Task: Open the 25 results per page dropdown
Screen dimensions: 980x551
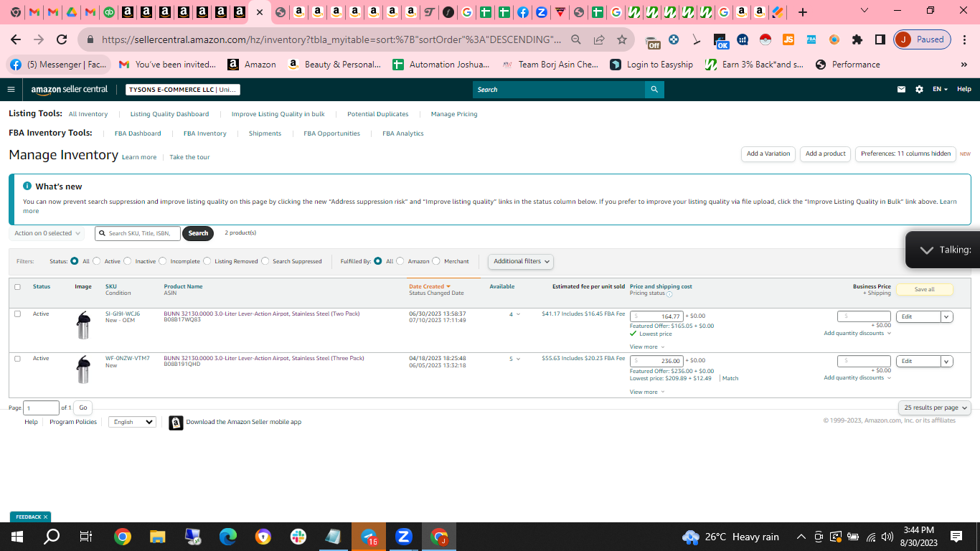Action: (934, 408)
